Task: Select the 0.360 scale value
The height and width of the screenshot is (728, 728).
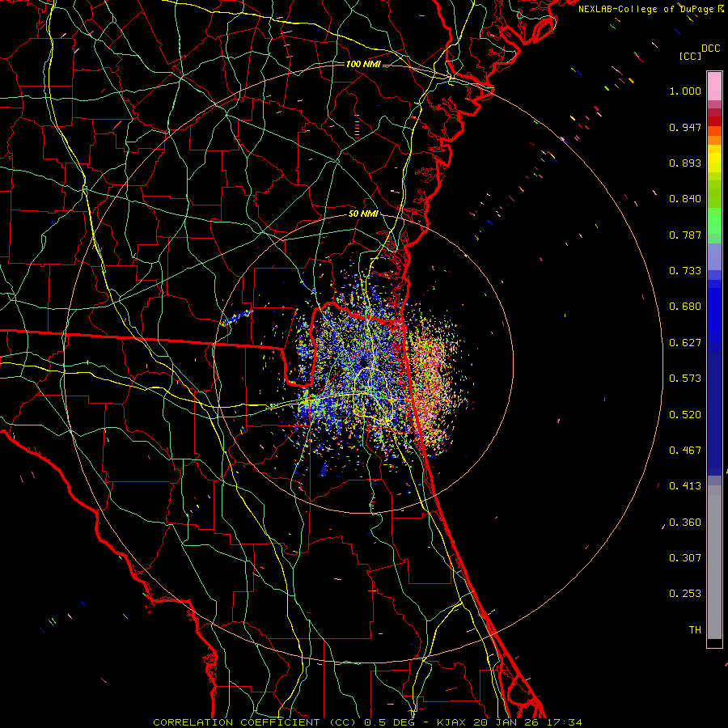Action: [x=685, y=523]
